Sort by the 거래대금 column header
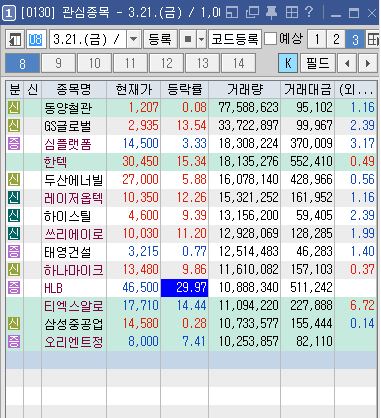Screen dimensions: 381x418 [x=307, y=89]
